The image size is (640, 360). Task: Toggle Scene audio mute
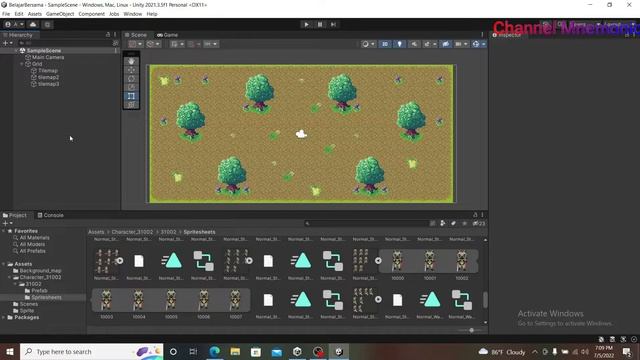tap(414, 44)
